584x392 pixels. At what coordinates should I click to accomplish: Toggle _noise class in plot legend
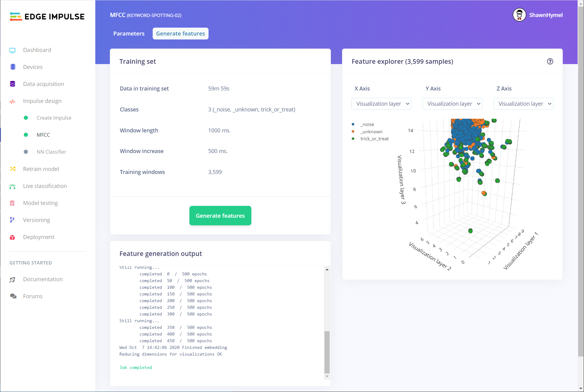click(367, 124)
